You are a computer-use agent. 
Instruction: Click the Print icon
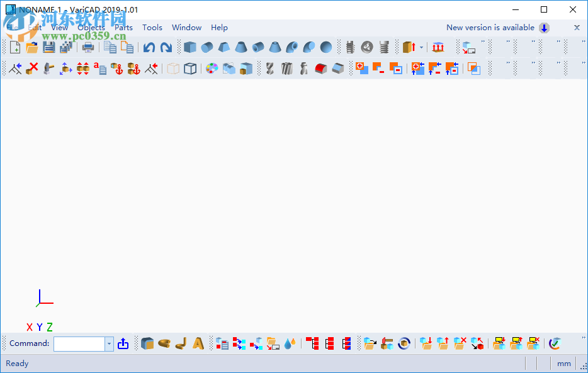(88, 48)
